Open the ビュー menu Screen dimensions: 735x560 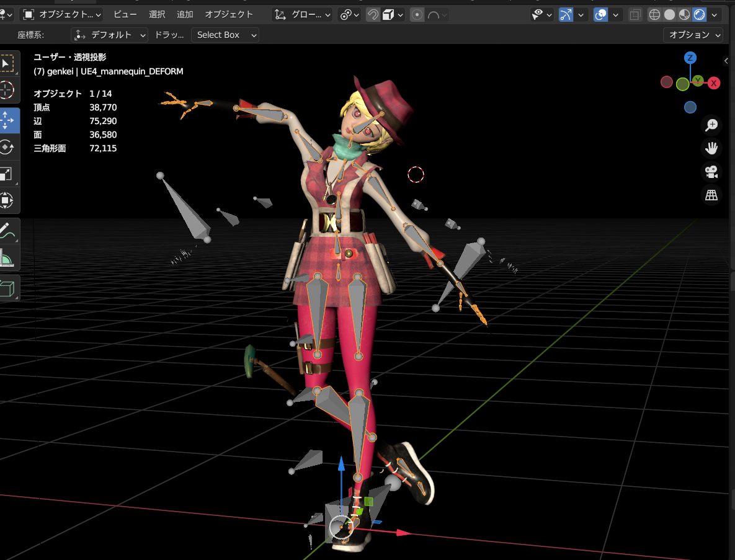[x=125, y=14]
